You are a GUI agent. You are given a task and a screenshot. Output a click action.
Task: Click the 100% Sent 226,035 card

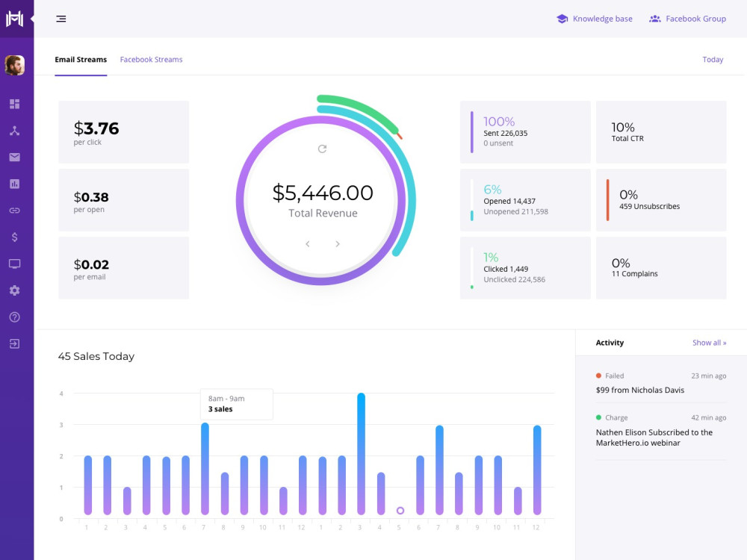pos(525,132)
